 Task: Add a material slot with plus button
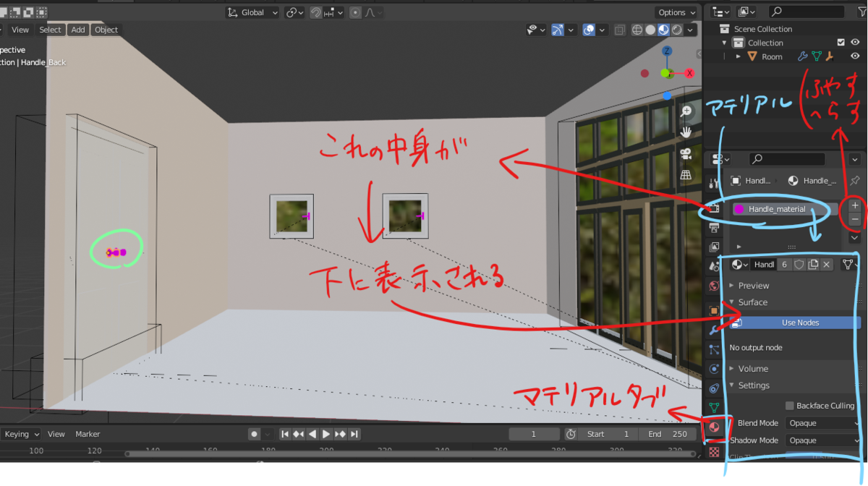coord(854,205)
